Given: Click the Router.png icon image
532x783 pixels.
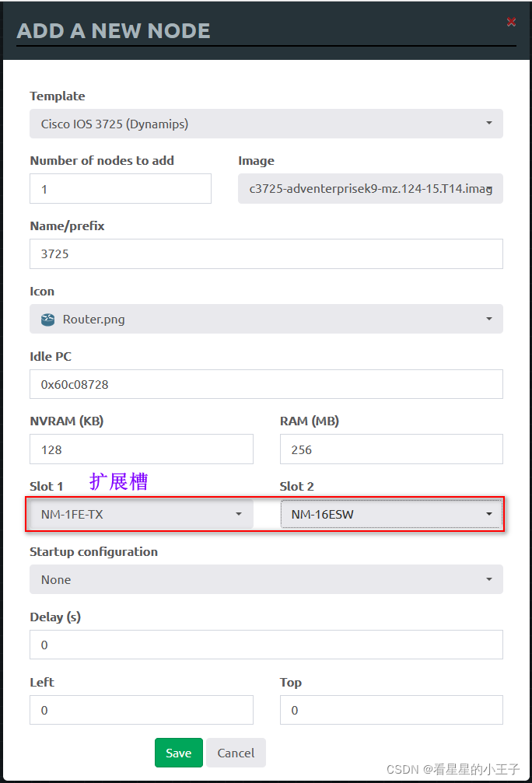Looking at the screenshot, I should click(x=48, y=320).
